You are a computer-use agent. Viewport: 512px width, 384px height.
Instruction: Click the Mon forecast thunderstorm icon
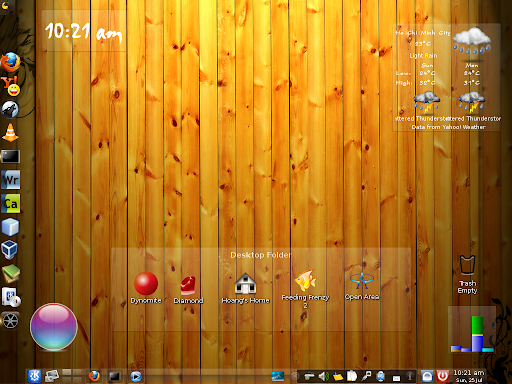tap(471, 102)
